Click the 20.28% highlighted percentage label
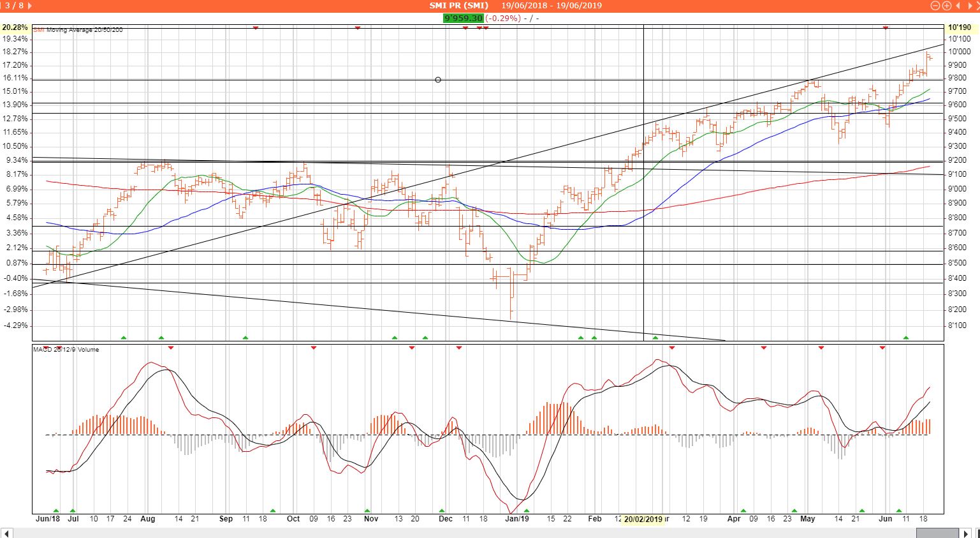 tap(15, 27)
